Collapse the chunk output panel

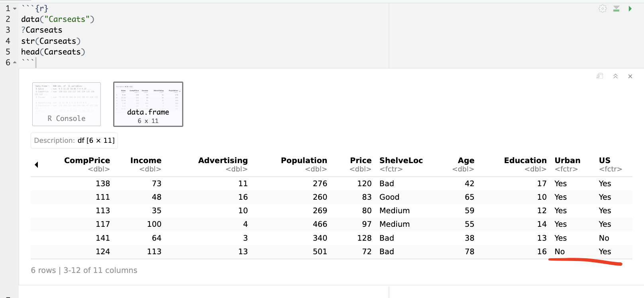point(615,76)
